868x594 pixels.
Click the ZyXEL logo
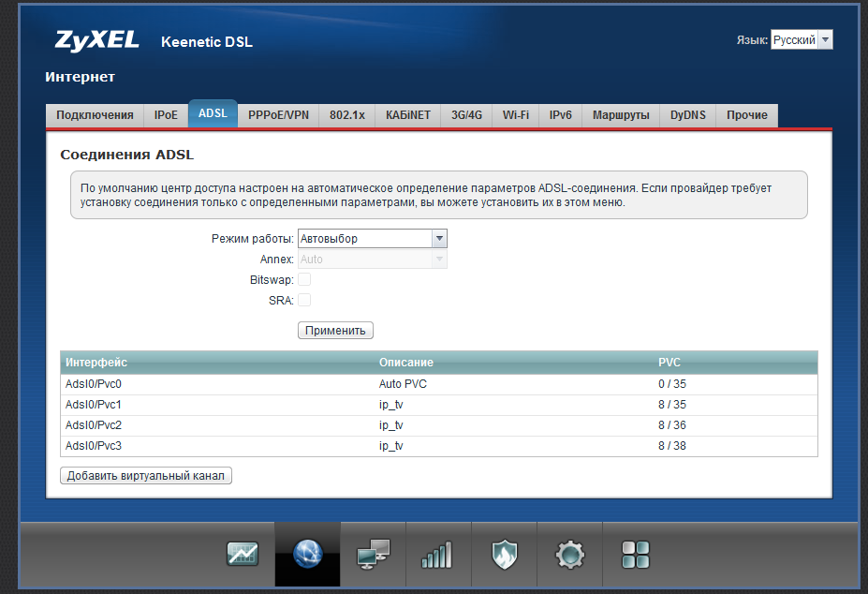coord(97,40)
